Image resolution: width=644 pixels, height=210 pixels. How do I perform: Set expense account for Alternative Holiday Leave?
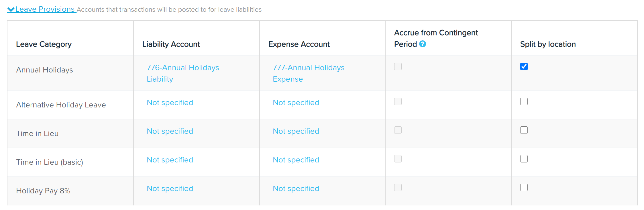tap(296, 103)
